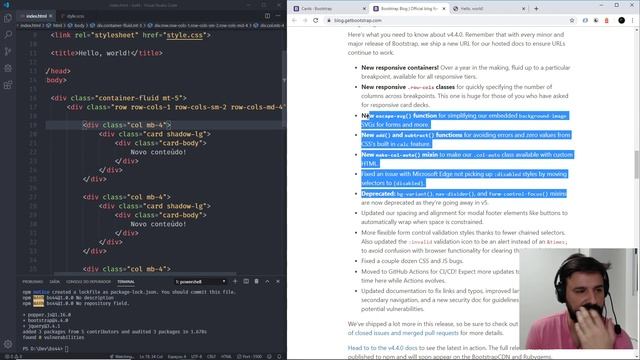This screenshot has width=640, height=360.
Task: Click the VS Code logo menu icon
Action: 7,5
